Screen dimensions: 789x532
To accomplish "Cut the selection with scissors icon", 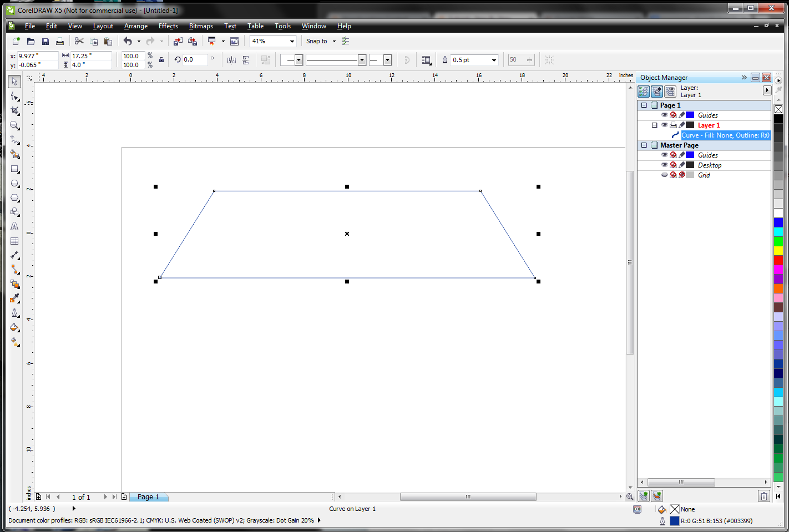I will [x=79, y=41].
